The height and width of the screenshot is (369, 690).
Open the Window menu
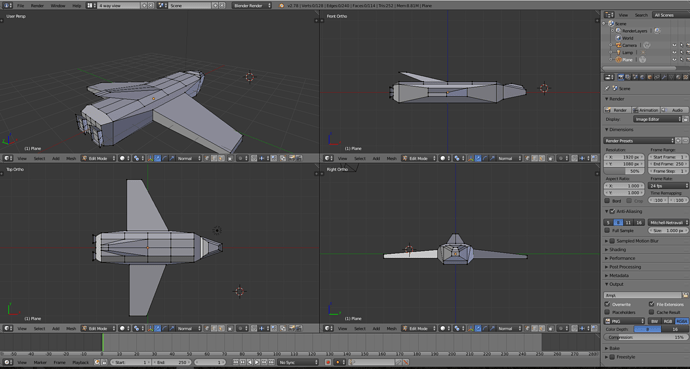pos(58,6)
